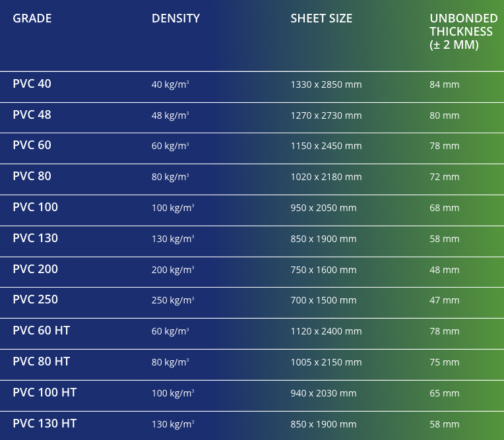Click the UNBONDED THICKNESS column header
This screenshot has width=504, height=440.
(463, 32)
